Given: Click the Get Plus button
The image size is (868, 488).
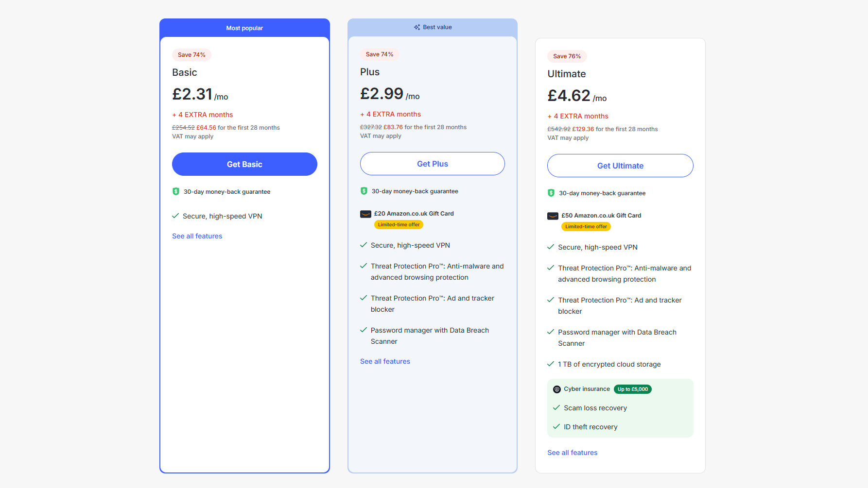Looking at the screenshot, I should 432,164.
